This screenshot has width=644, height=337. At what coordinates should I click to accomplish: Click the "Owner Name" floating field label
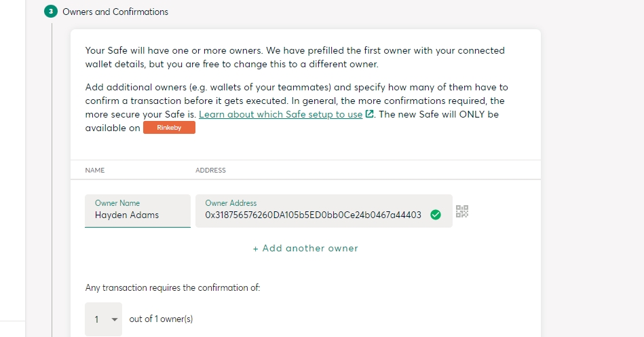pos(117,203)
